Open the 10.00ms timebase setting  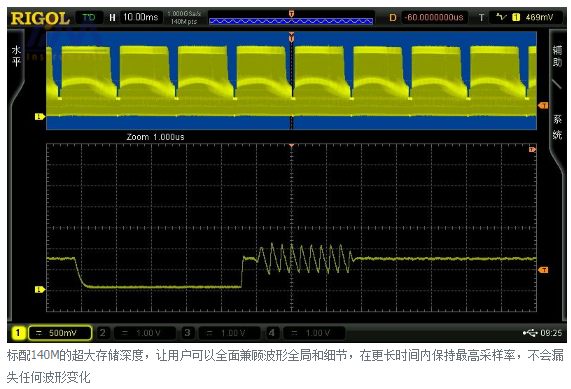(141, 17)
